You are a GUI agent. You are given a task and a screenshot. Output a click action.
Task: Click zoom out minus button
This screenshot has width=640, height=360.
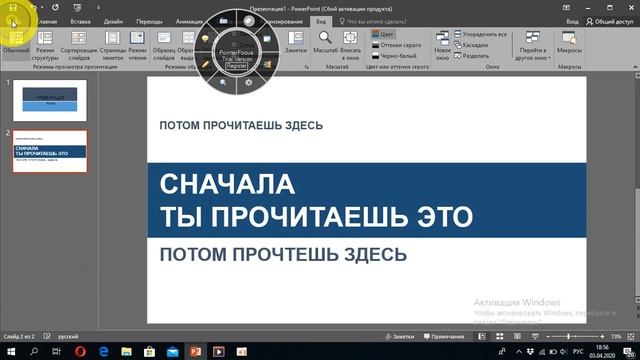pos(548,336)
